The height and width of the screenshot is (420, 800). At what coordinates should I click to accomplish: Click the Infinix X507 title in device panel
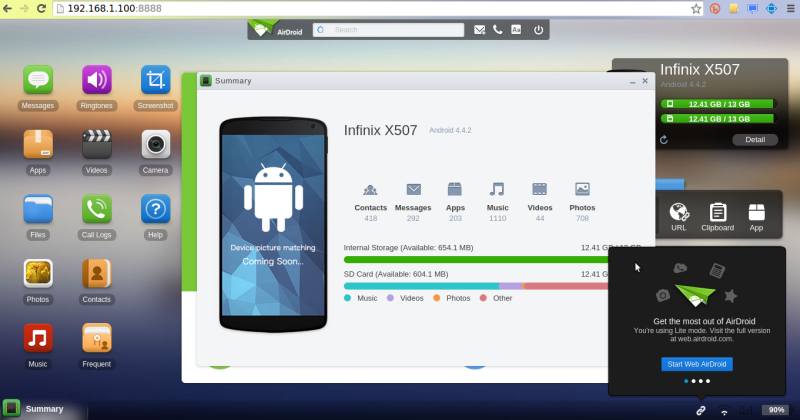pos(699,69)
